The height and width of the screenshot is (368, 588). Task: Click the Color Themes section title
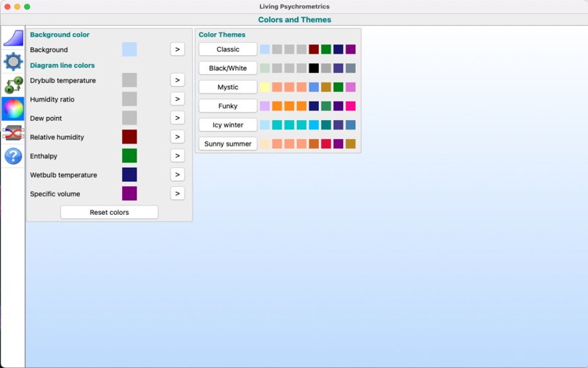pyautogui.click(x=222, y=35)
